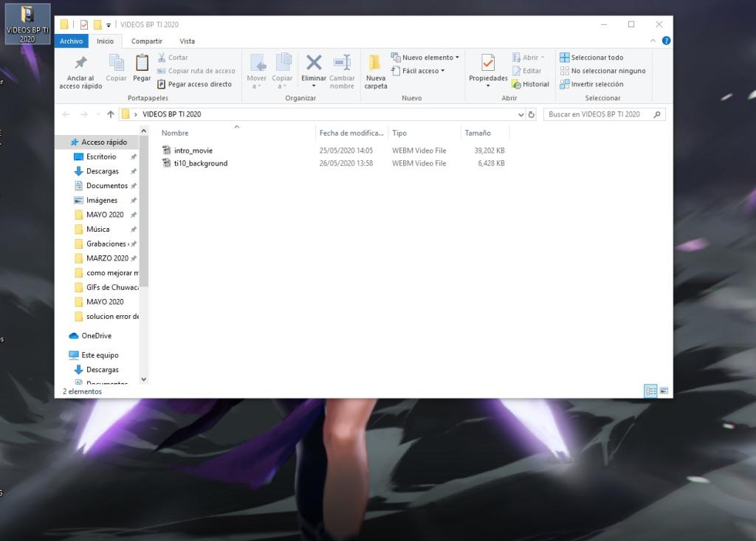The image size is (756, 541).
Task: Open Música folder in the sidebar
Action: (98, 229)
